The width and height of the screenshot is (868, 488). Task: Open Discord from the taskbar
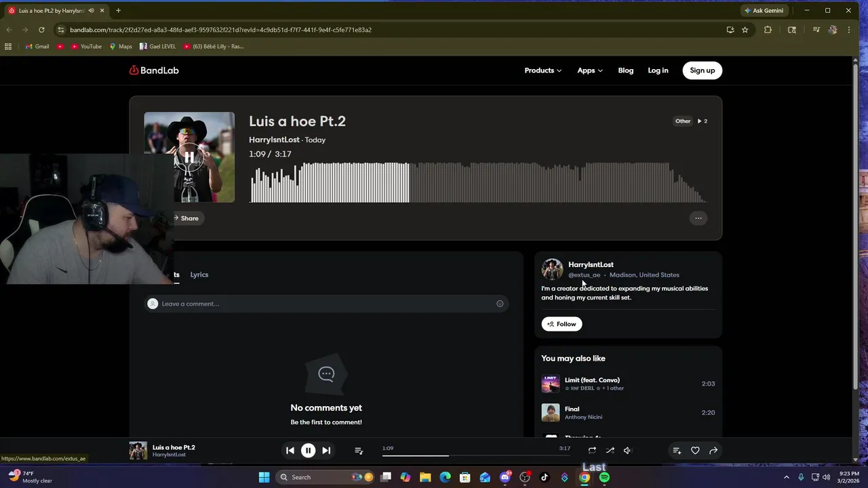(505, 477)
